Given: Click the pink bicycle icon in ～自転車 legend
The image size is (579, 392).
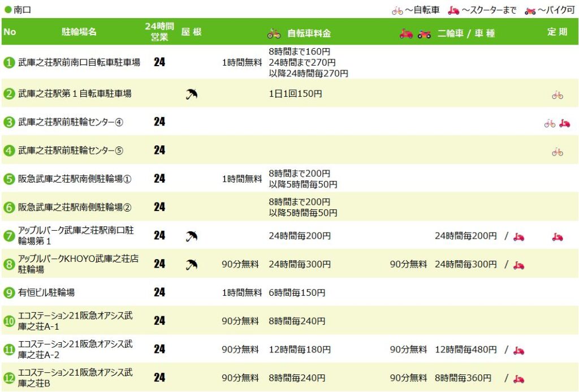Looking at the screenshot, I should [x=397, y=10].
